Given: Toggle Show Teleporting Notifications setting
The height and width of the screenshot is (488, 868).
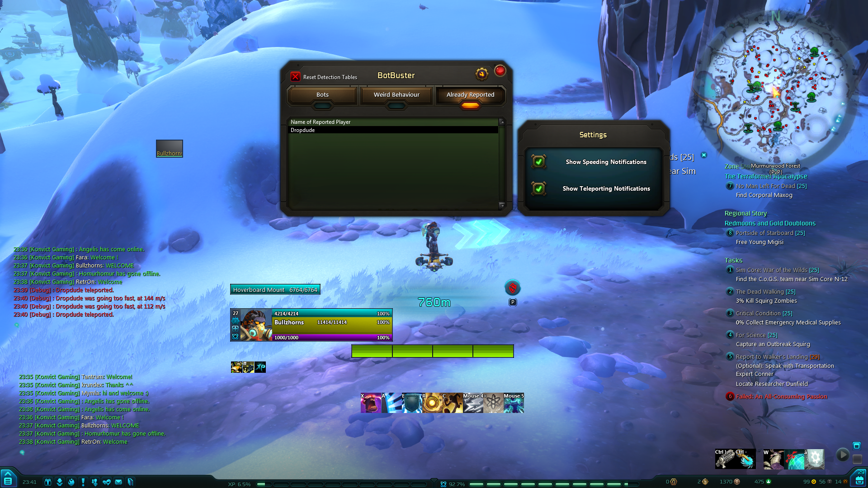Looking at the screenshot, I should click(x=537, y=188).
